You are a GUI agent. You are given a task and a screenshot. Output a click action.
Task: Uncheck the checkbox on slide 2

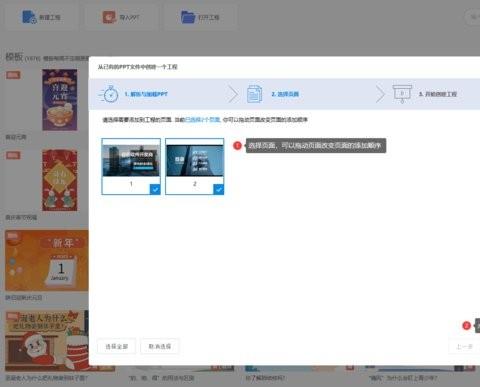[x=218, y=189]
